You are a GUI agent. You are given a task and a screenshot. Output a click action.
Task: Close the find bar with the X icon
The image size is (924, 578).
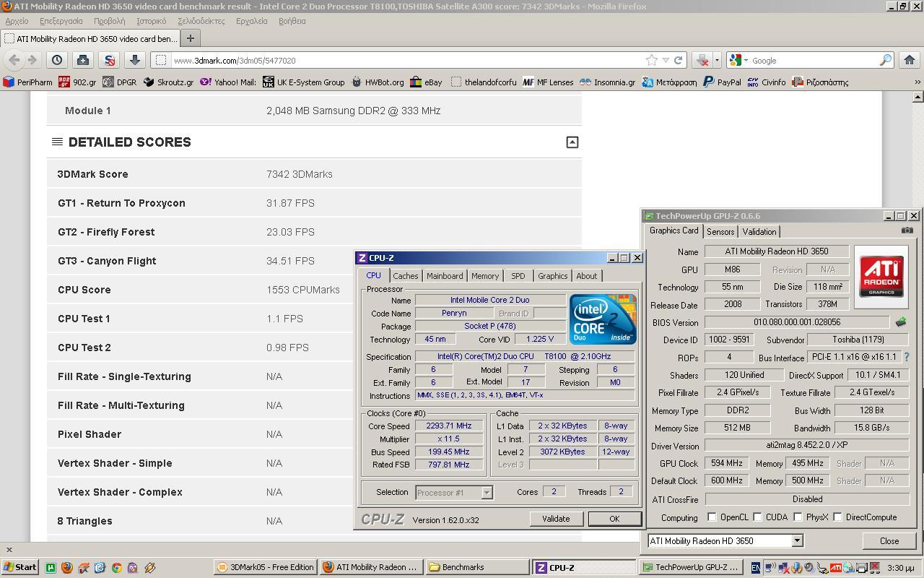(x=9, y=550)
